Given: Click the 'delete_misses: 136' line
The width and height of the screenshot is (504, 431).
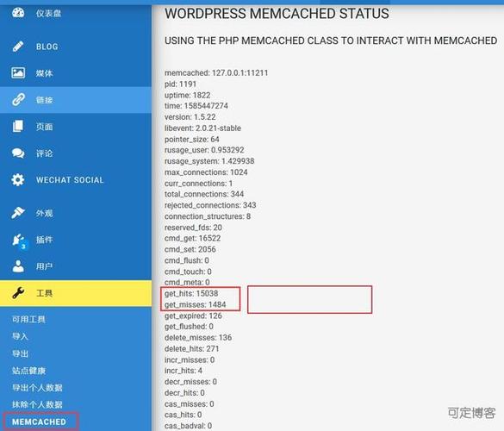Looking at the screenshot, I should pos(198,337).
